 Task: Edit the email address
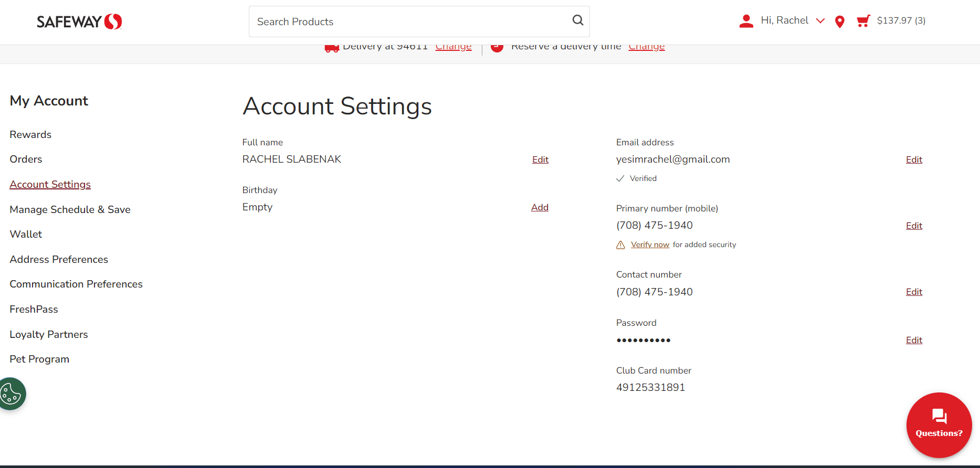coord(914,160)
